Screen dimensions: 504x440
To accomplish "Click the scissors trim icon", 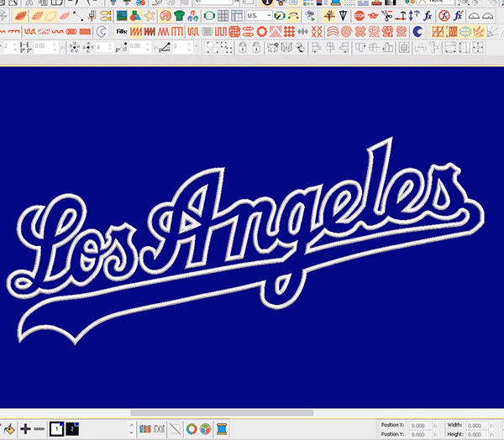I will pyautogui.click(x=387, y=16).
